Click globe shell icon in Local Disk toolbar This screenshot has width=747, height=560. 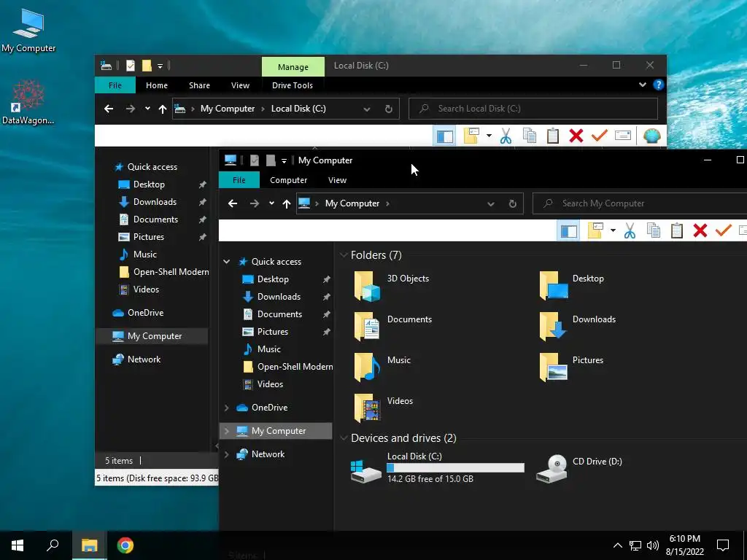(x=651, y=136)
